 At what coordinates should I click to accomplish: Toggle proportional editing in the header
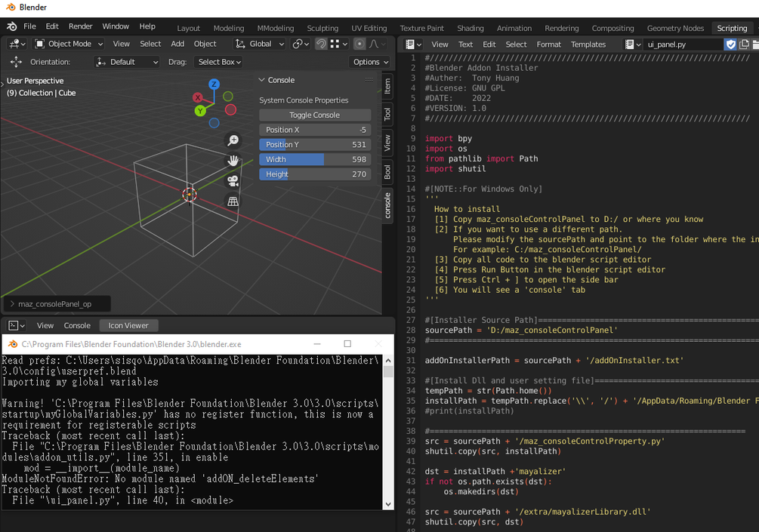[359, 44]
